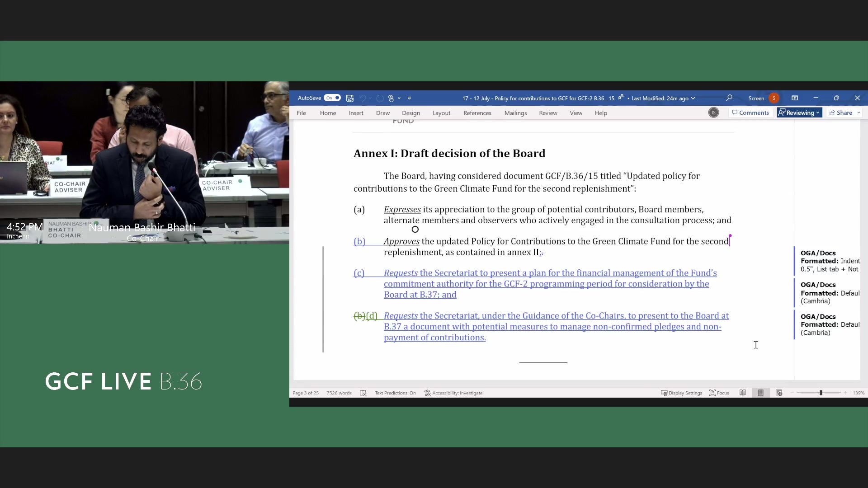
Task: Open Display Settings in status bar
Action: pyautogui.click(x=681, y=393)
